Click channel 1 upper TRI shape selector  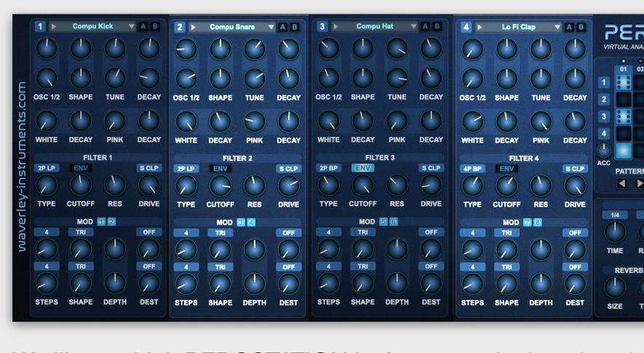click(x=81, y=232)
